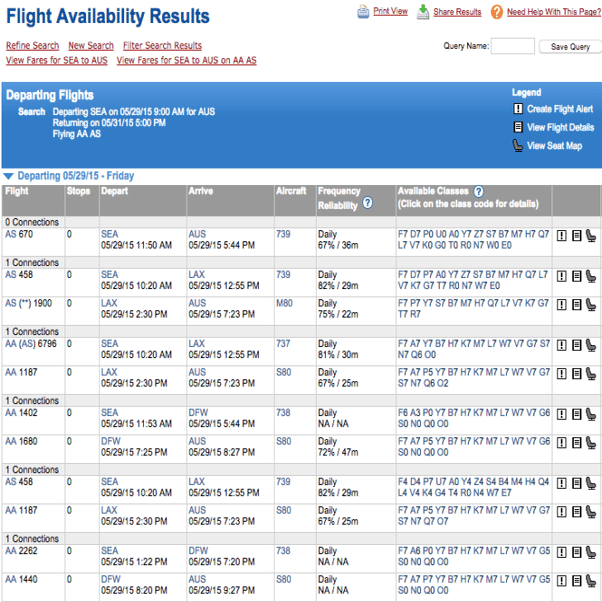
Task: Click the Share Results download icon
Action: pos(424,12)
